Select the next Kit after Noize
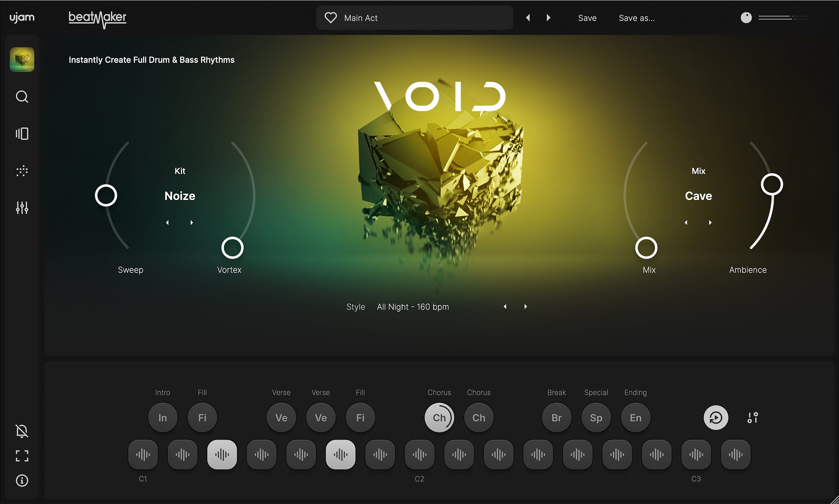Viewport: 839px width, 504px height. click(192, 222)
